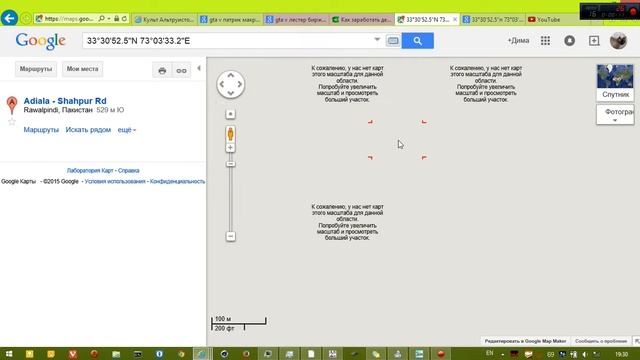Open the Google apps grid icon
Image resolution: width=640 pixels, height=360 pixels.
click(545, 40)
